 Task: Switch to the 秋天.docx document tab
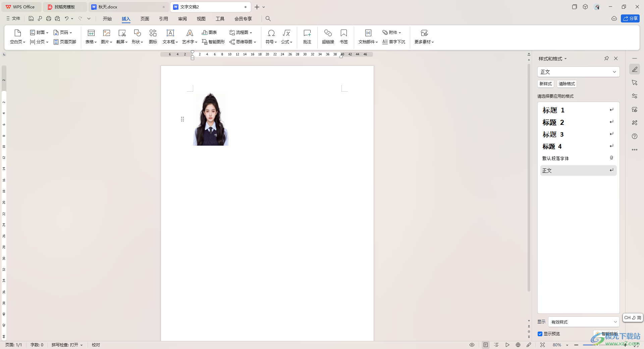129,7
